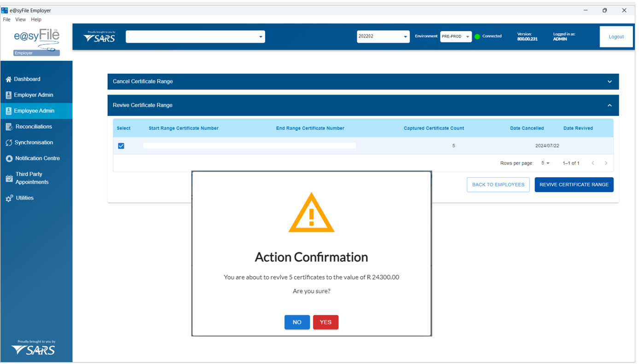Open the File menu
Viewport: 639px width, 364px height.
6,20
